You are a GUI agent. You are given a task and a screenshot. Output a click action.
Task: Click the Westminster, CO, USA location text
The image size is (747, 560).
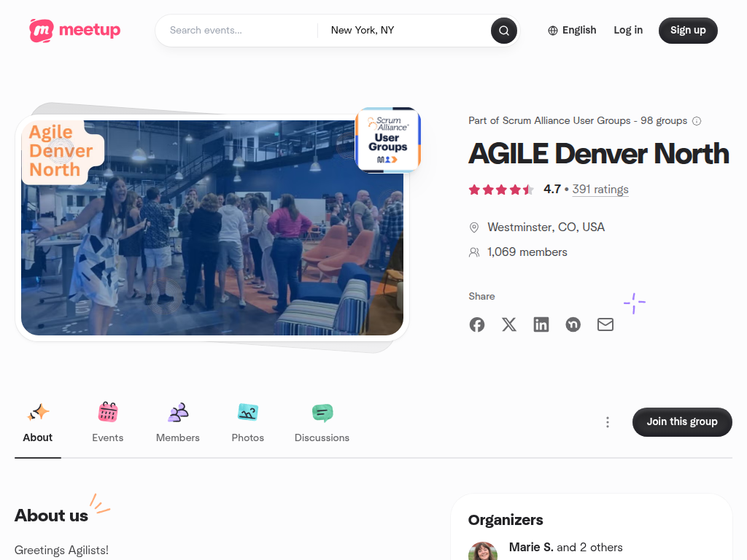[x=546, y=227]
